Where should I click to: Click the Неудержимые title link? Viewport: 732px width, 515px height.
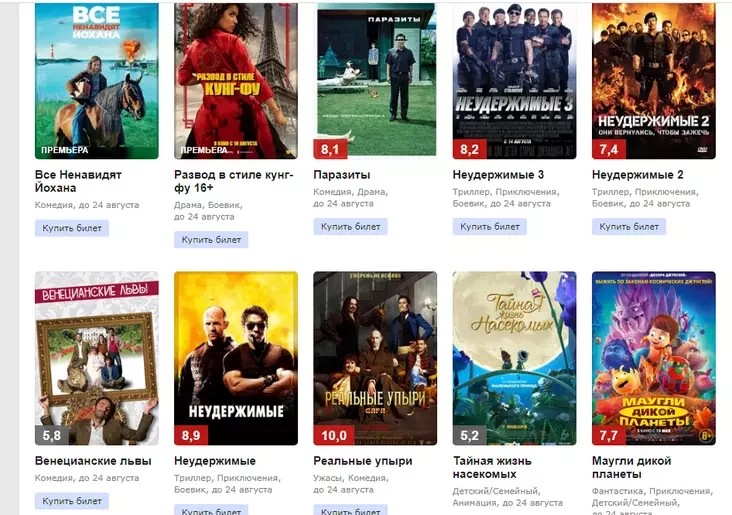[x=215, y=461]
